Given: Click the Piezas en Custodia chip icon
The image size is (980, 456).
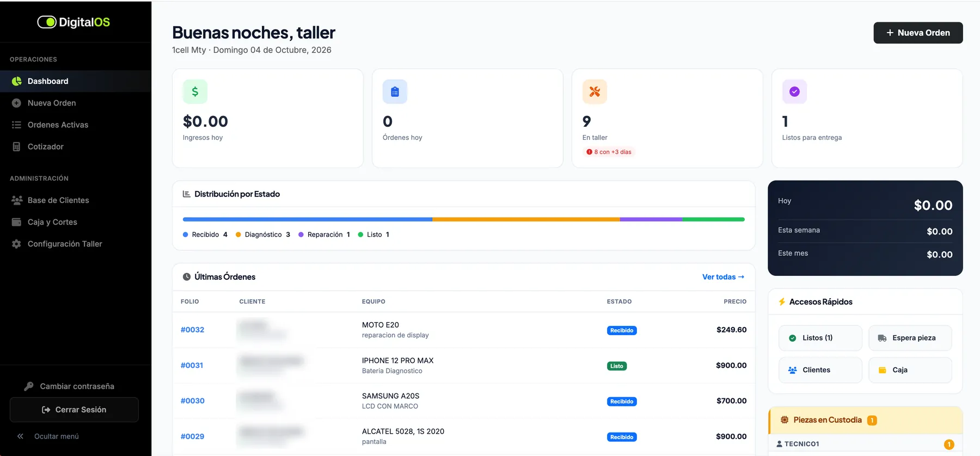Looking at the screenshot, I should 785,420.
